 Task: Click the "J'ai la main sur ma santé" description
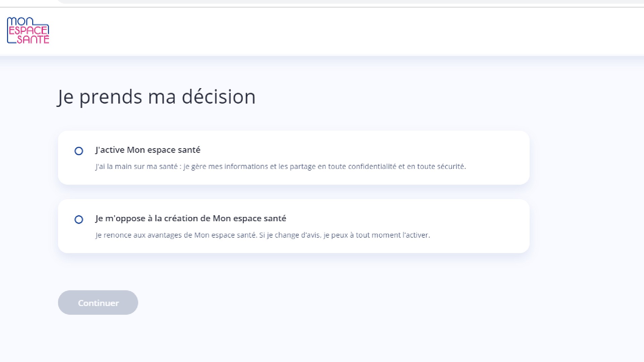click(x=281, y=167)
